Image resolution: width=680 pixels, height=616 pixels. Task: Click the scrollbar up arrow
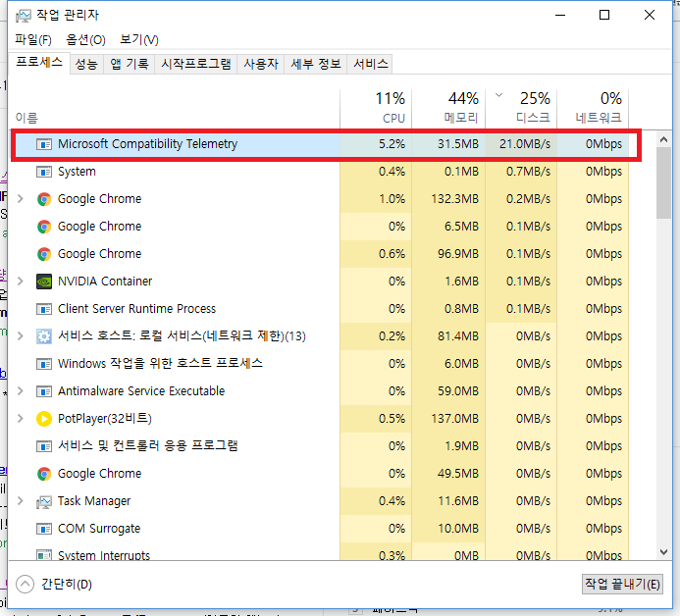click(x=663, y=139)
